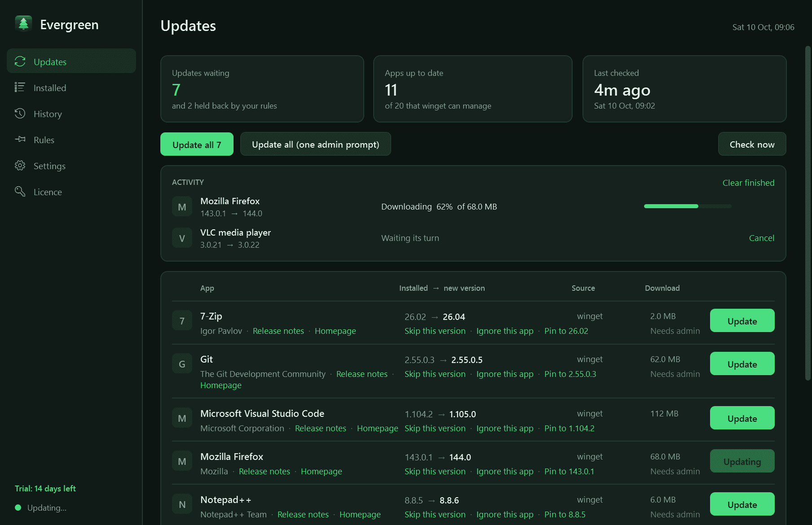Click the Git app avatar icon
Screen dimensions: 812x525
coord(182,364)
